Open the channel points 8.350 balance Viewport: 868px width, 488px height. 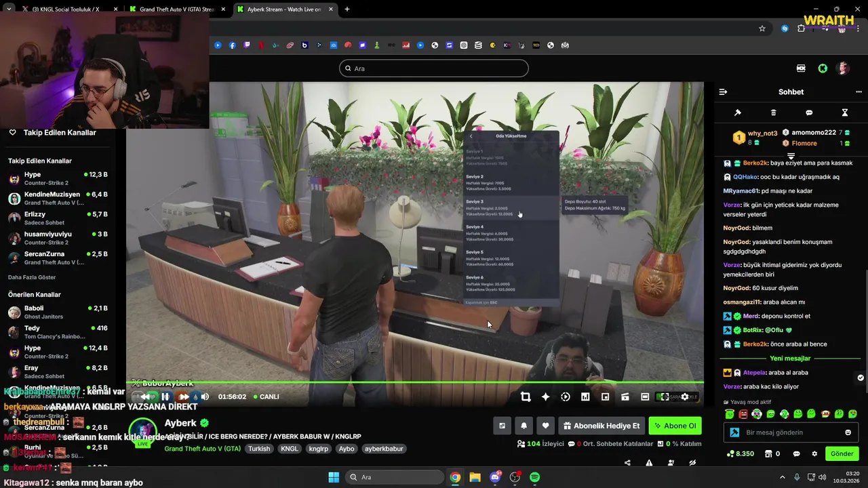point(740,453)
